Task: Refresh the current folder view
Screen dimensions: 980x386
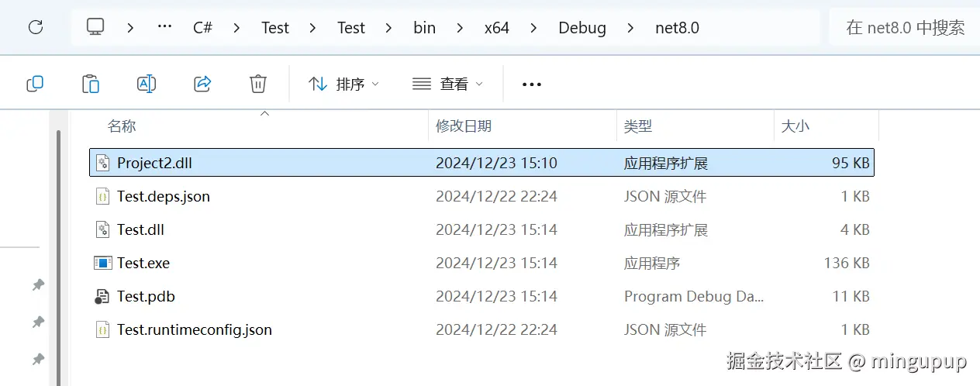Action: [35, 28]
